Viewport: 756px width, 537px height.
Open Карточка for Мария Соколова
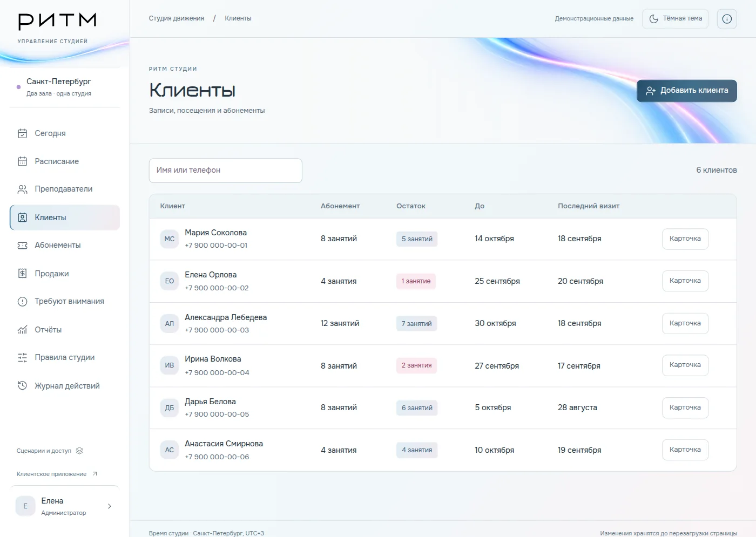click(x=685, y=239)
